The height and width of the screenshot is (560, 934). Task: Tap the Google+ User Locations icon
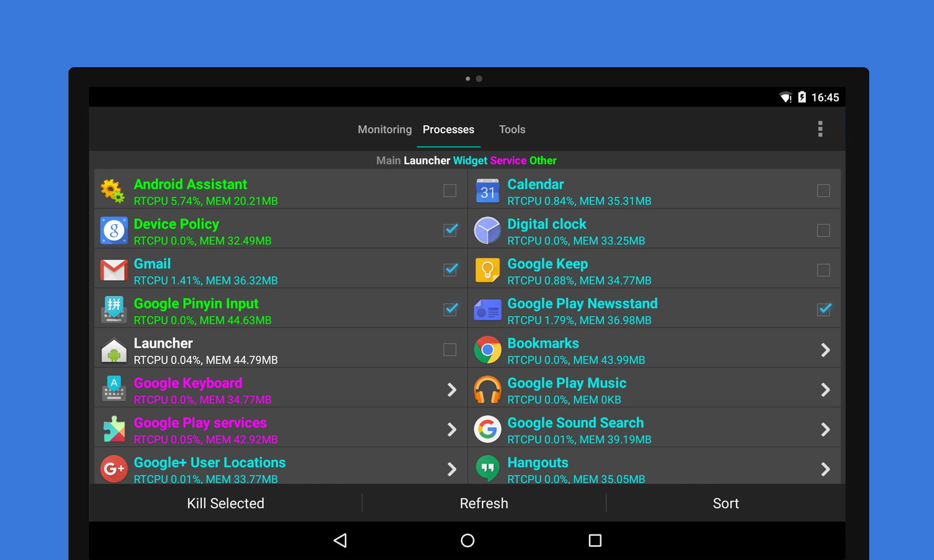(114, 469)
